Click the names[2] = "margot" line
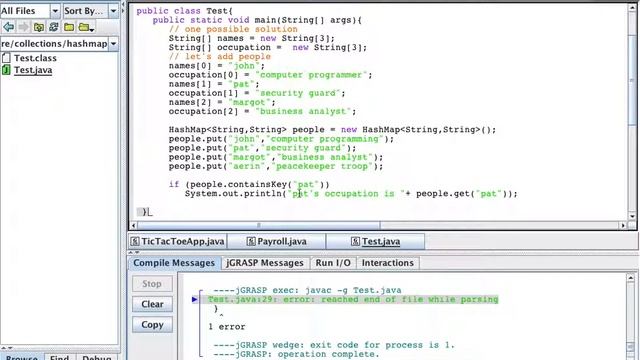 222,102
